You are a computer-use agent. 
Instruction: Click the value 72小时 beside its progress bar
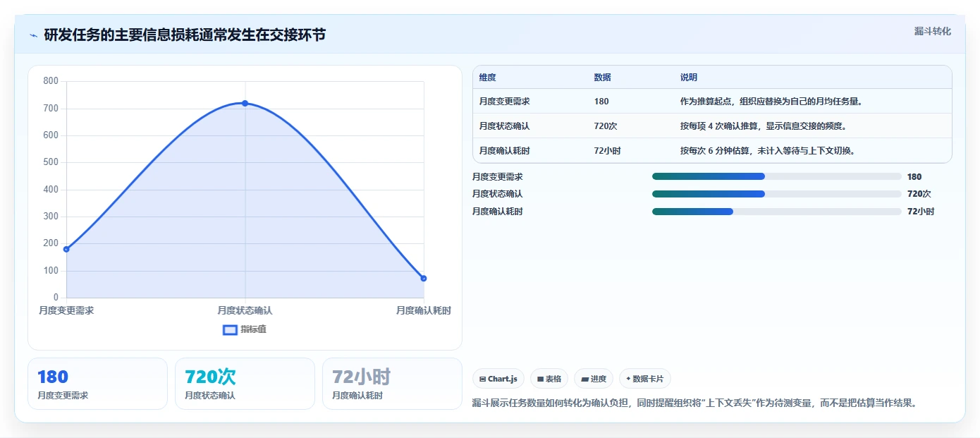[921, 212]
